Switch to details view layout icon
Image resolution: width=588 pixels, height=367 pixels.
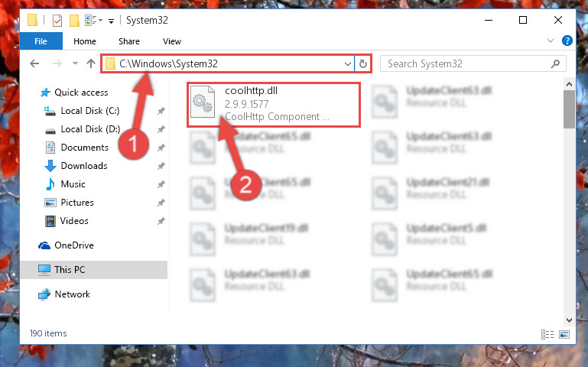point(547,334)
